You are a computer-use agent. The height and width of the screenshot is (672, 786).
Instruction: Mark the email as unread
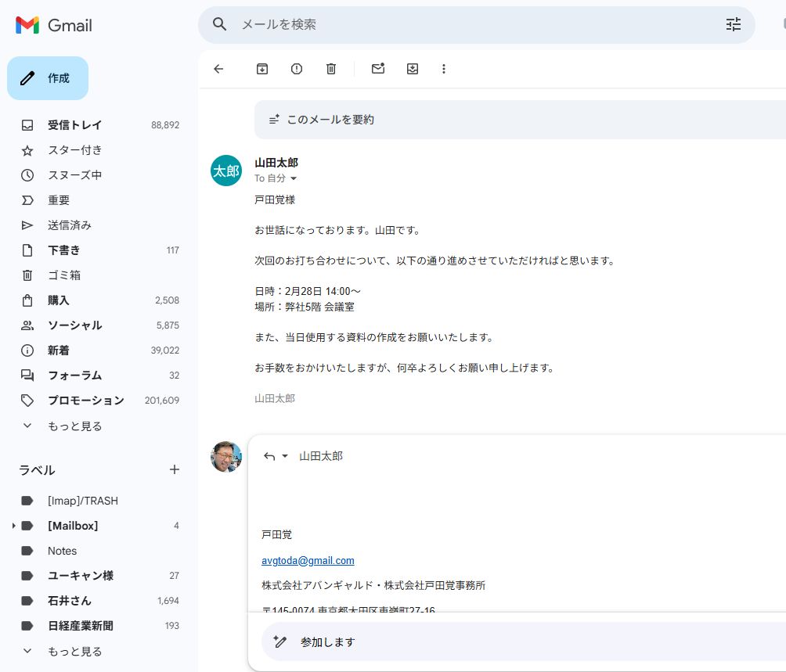point(378,69)
